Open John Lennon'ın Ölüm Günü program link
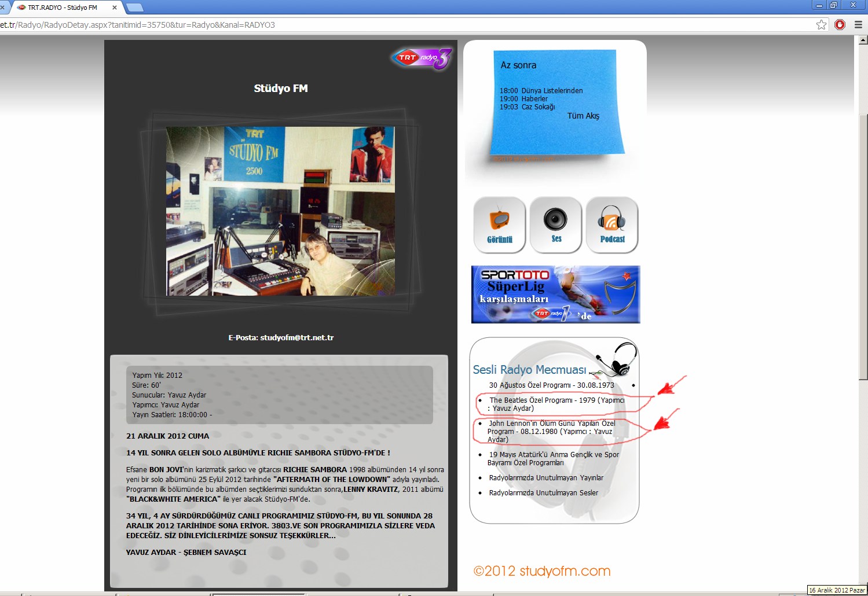This screenshot has width=868, height=596. (551, 431)
